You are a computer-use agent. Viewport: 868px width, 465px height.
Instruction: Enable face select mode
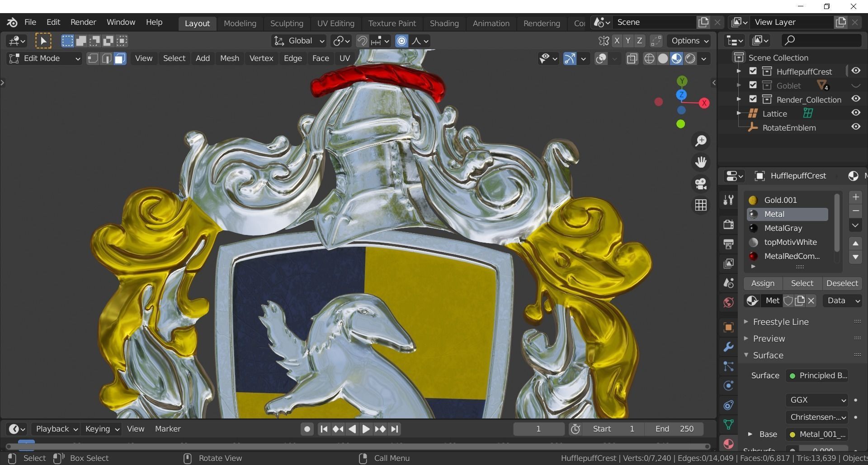click(120, 58)
